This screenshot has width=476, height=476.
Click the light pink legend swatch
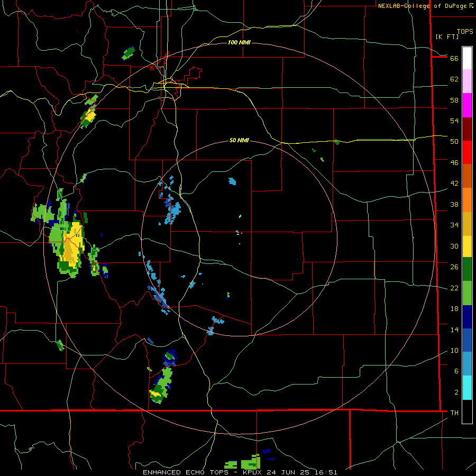click(467, 81)
